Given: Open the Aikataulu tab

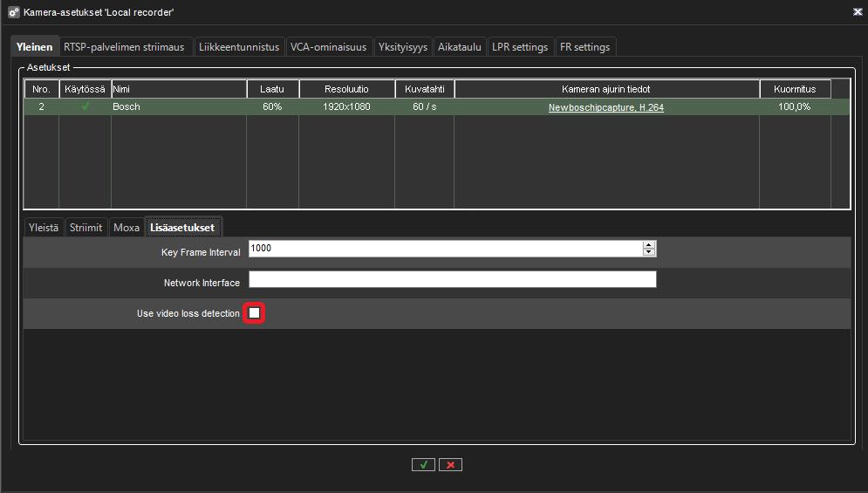Looking at the screenshot, I should click(x=460, y=47).
